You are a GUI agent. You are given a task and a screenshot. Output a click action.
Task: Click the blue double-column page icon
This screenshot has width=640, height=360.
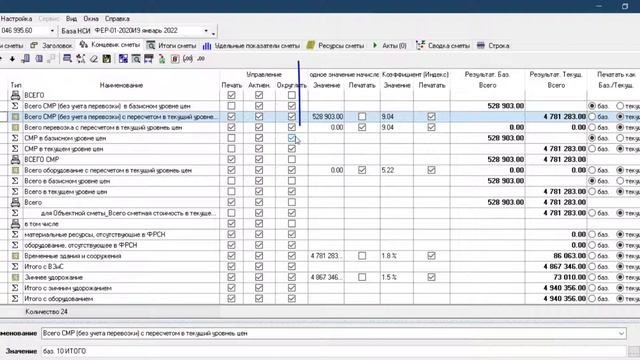(x=39, y=59)
